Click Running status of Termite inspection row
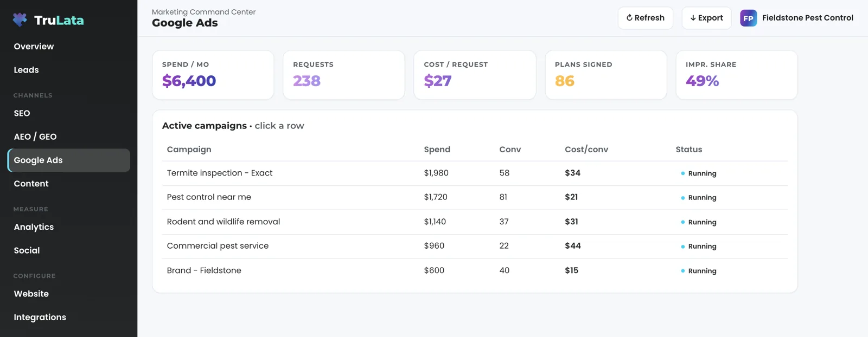Image resolution: width=868 pixels, height=337 pixels. point(699,173)
